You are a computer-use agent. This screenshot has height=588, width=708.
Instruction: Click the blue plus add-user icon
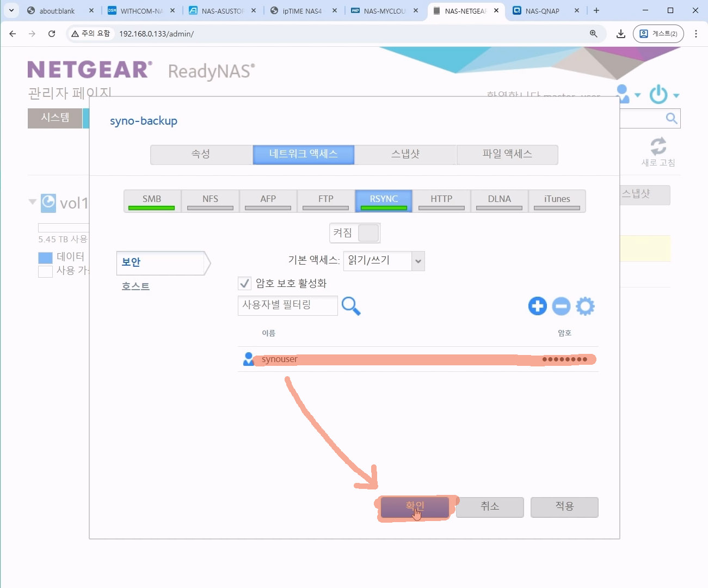(x=537, y=306)
